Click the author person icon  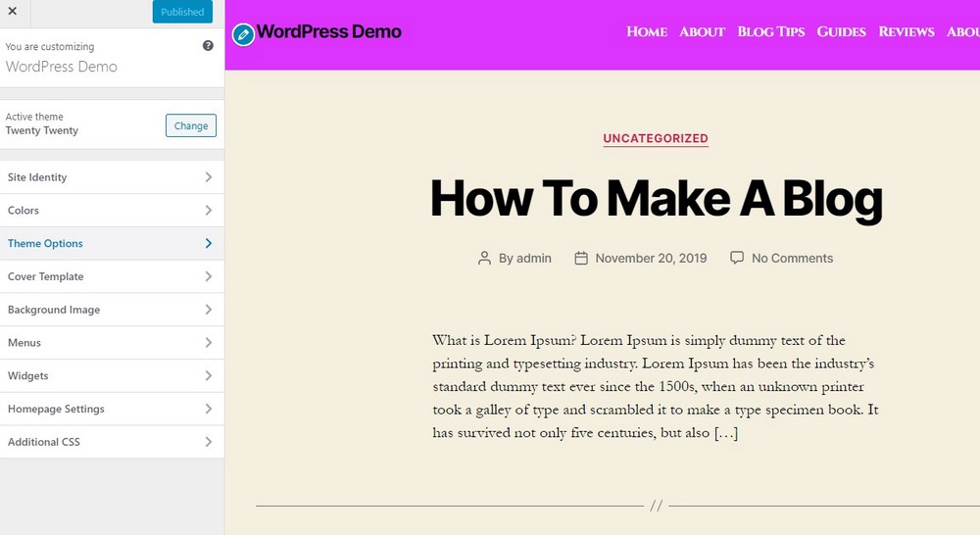click(484, 259)
